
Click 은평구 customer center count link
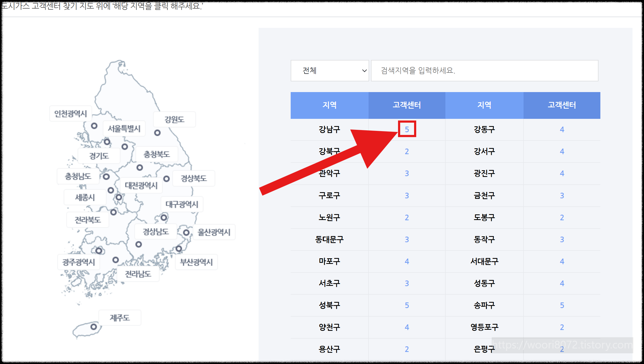(562, 349)
